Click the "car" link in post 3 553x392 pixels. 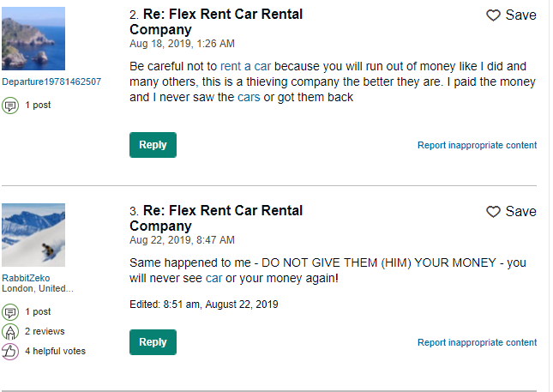(x=213, y=278)
